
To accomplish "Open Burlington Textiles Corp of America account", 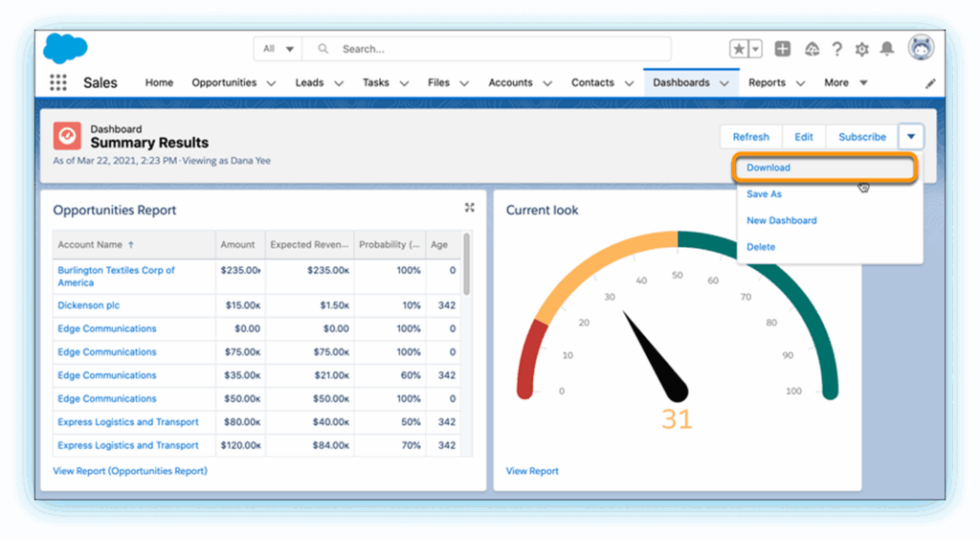I will [116, 277].
